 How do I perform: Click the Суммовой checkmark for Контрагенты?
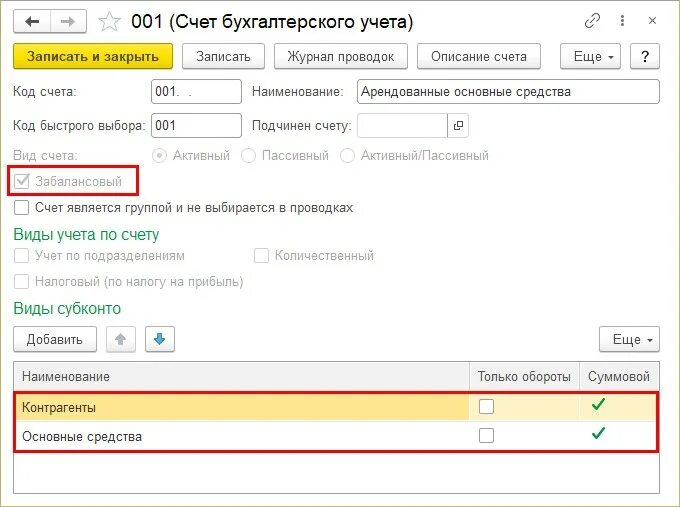pos(598,405)
